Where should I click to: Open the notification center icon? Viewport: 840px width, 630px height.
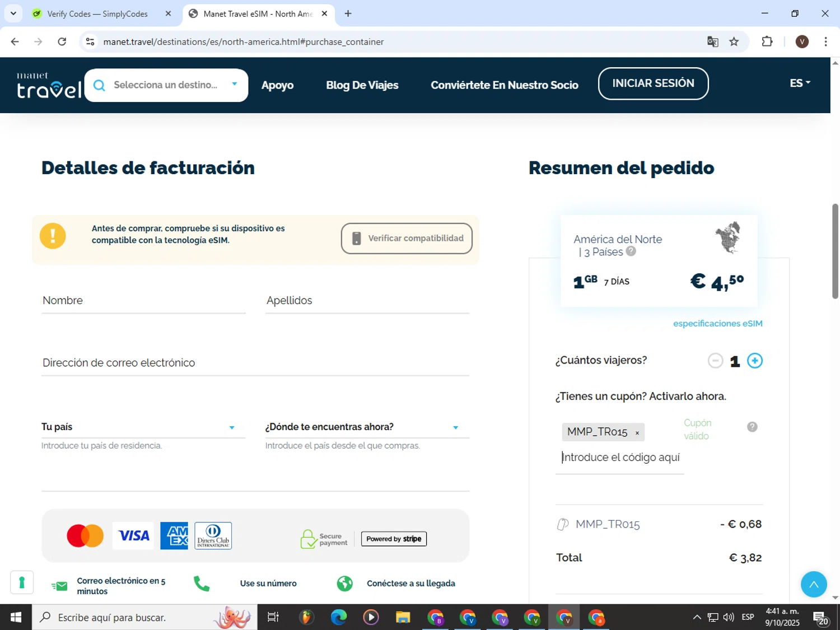pos(822,618)
